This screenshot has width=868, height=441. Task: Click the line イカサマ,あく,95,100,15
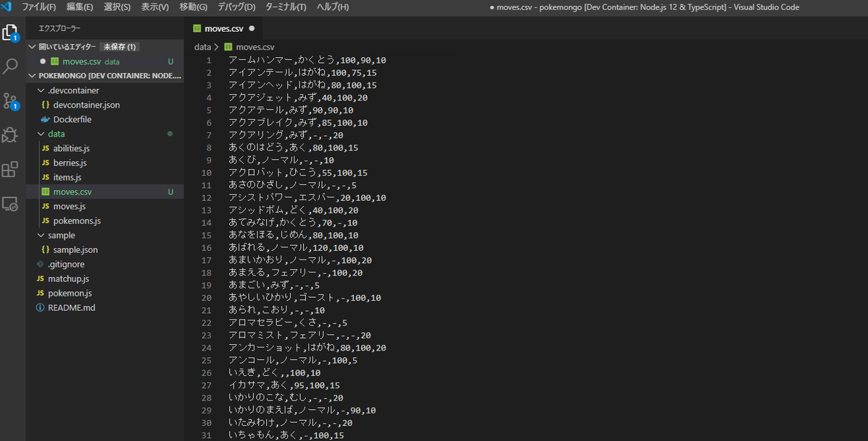284,385
